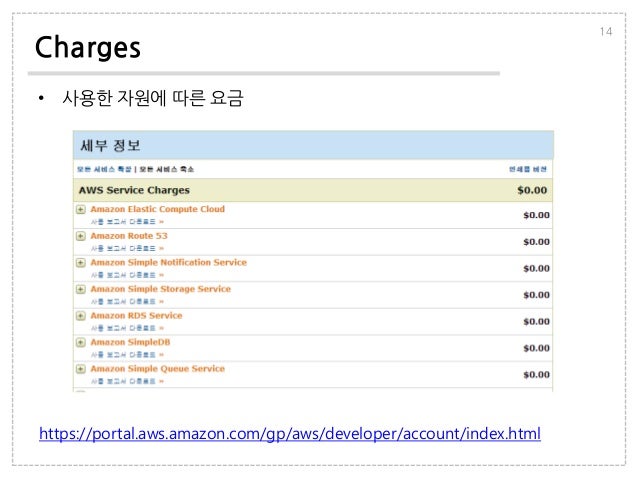Expand Amazon Simple Queue Service details
Screen dimensions: 638x479
coord(81,369)
